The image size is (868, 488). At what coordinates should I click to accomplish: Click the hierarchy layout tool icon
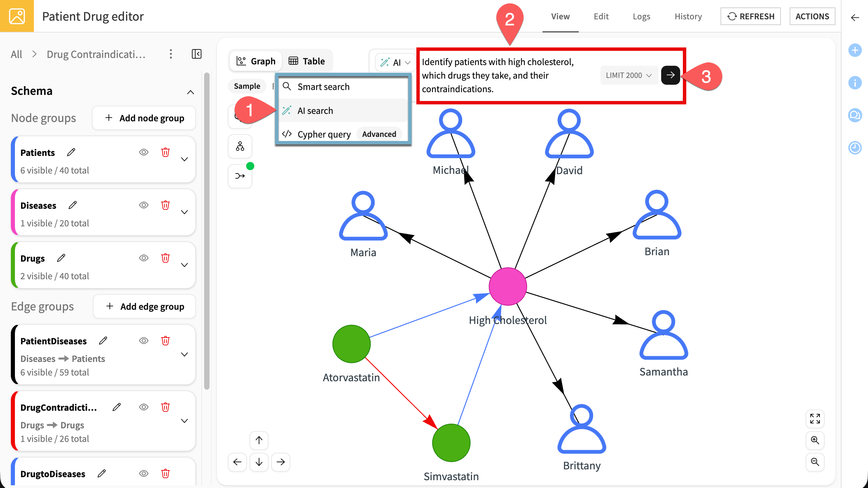point(240,146)
